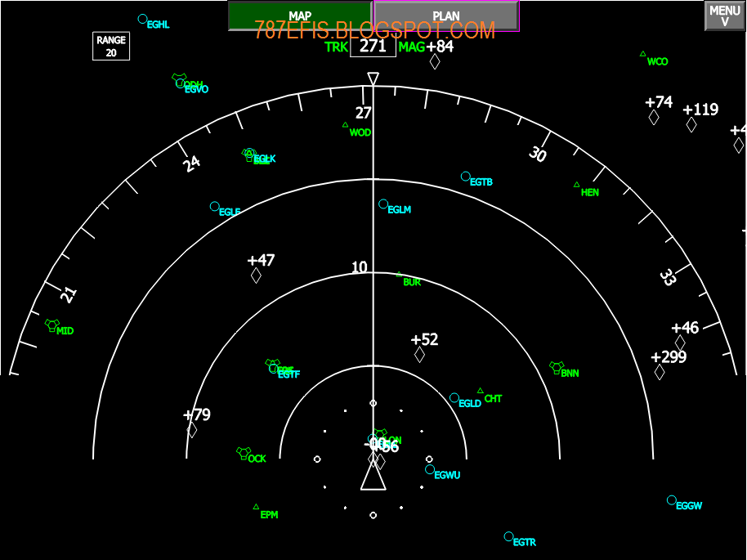This screenshot has width=747, height=560.
Task: Select the WOD intersection triangle
Action: coord(347,127)
